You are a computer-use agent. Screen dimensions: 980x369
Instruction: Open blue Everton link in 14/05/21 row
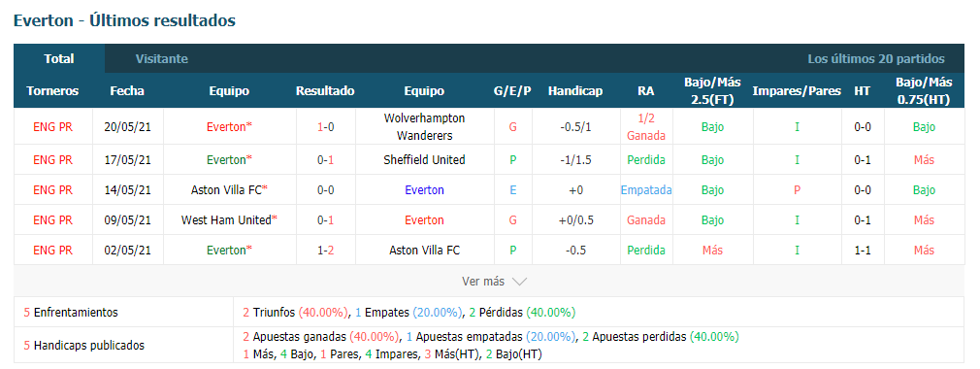click(424, 190)
